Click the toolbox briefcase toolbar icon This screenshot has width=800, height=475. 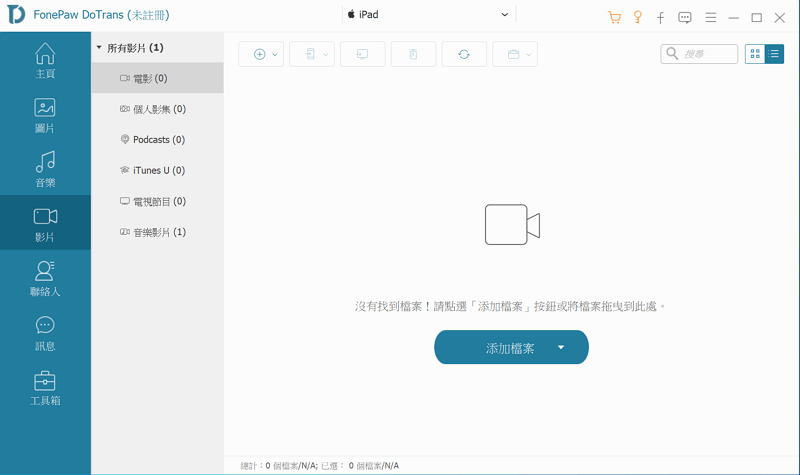point(513,54)
